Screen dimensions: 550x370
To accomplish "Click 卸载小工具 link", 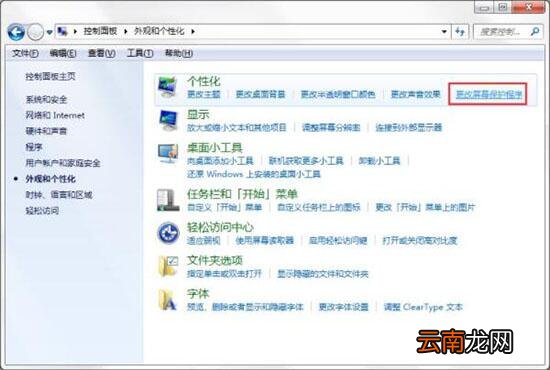I will [x=379, y=161].
